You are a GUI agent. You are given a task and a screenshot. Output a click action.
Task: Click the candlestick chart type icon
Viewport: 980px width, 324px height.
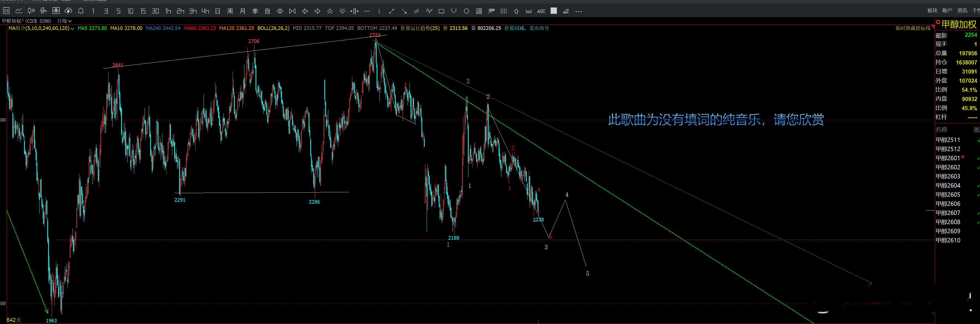tap(31, 11)
